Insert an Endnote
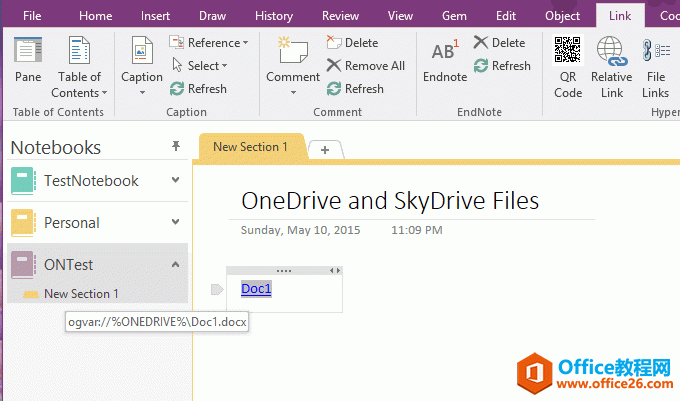Screen dimensions: 680x401 pos(444,60)
